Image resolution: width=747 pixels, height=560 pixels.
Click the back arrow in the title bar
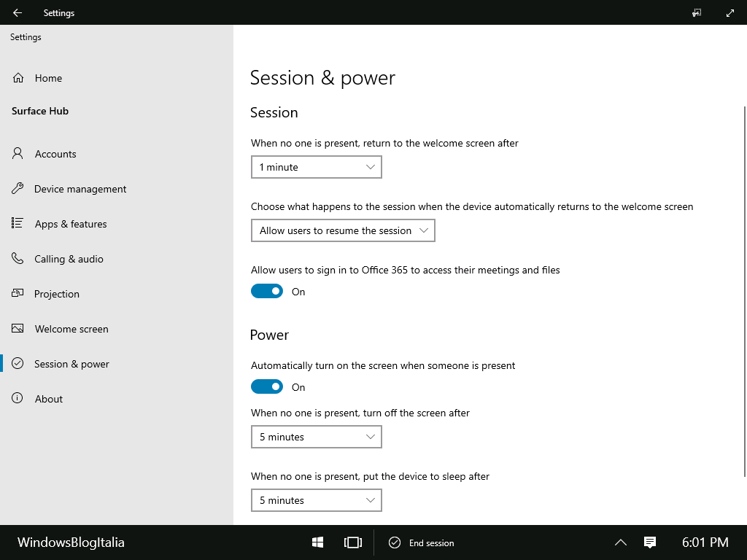pos(18,13)
